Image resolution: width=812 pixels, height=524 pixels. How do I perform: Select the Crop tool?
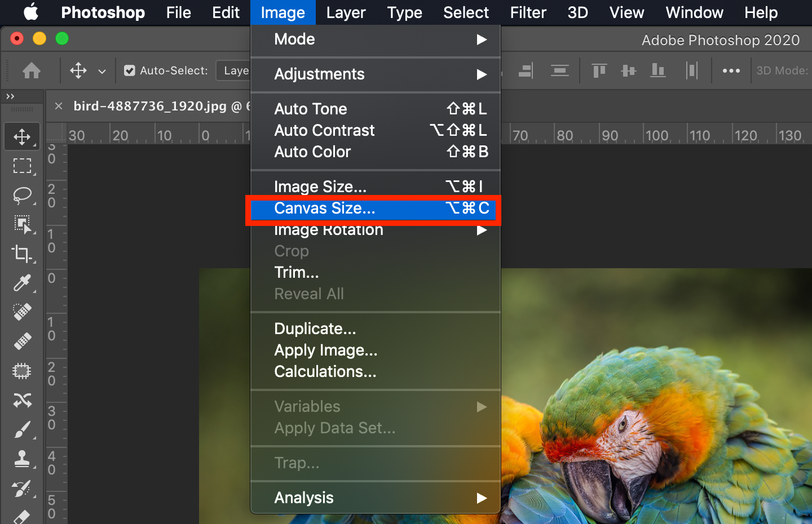click(x=22, y=254)
